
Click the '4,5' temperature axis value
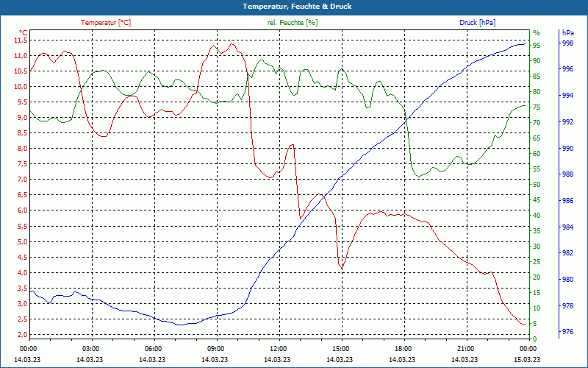(22, 257)
